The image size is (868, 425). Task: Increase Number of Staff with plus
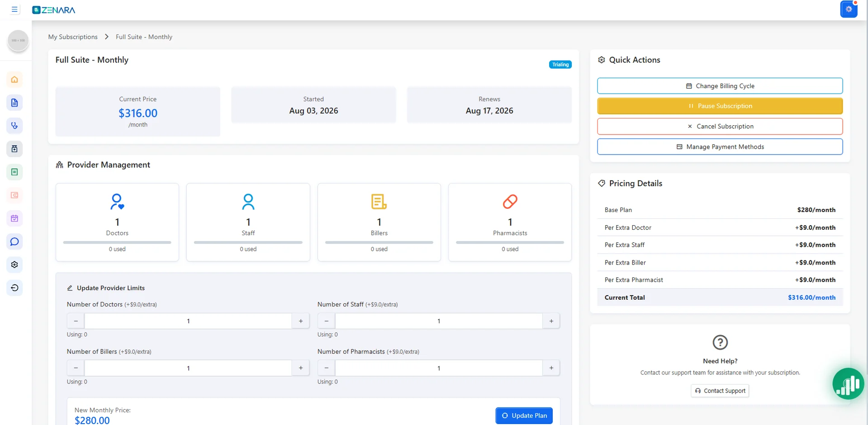pos(551,321)
